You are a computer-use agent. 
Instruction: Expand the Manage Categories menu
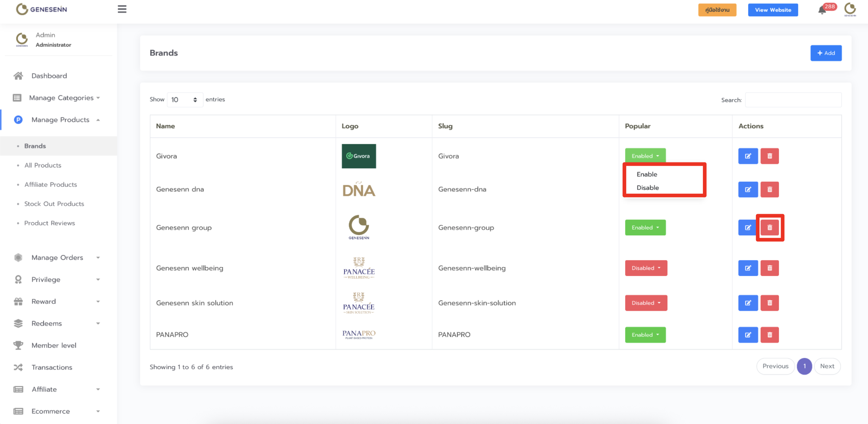(61, 98)
